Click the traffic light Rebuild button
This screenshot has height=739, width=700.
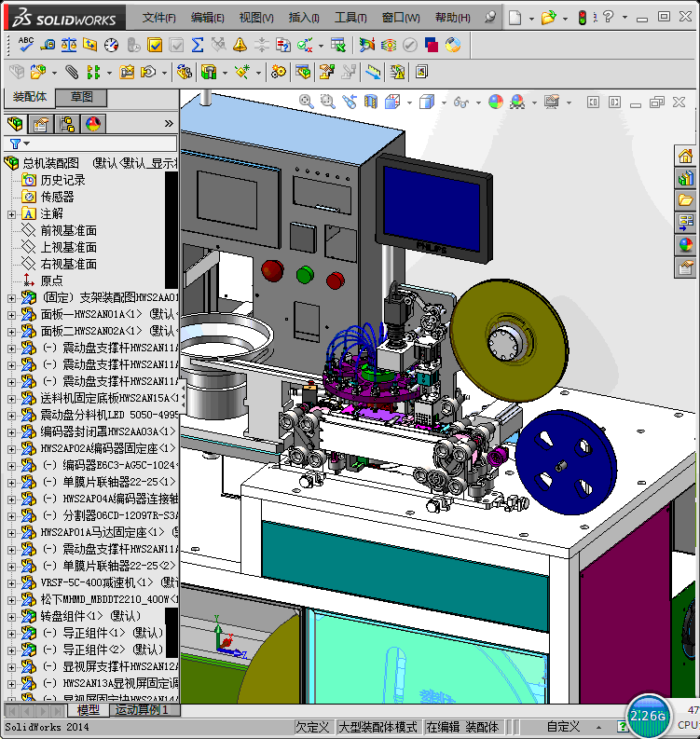(583, 18)
